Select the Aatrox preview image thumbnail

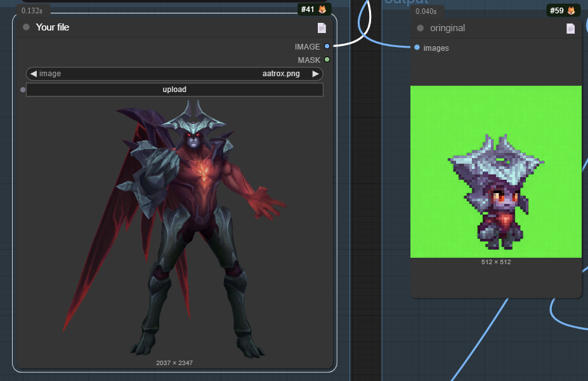click(x=174, y=229)
